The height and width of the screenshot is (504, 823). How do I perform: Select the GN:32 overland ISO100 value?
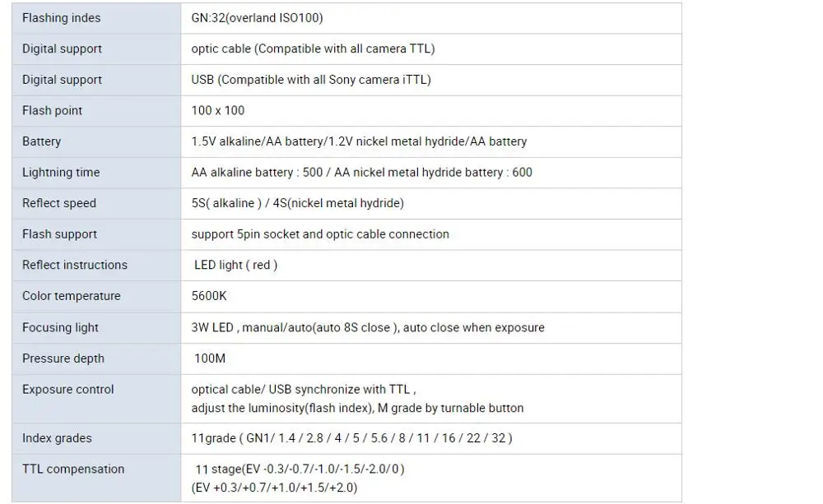pos(257,18)
